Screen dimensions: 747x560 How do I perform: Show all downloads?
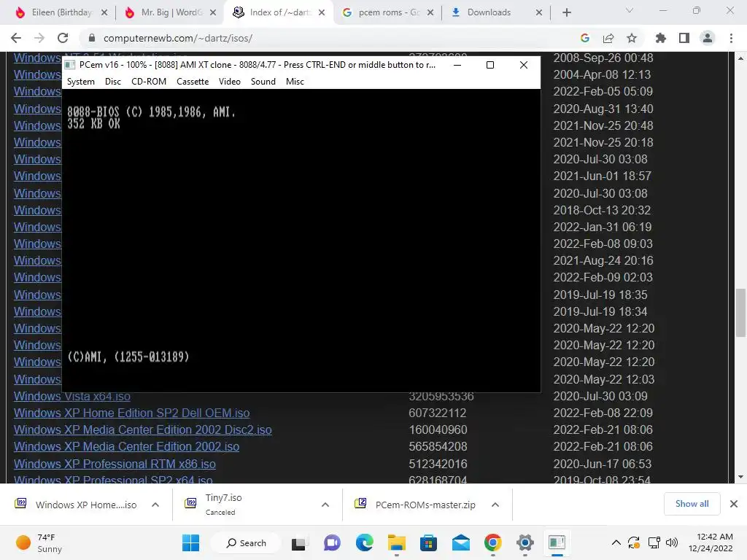[x=692, y=504]
